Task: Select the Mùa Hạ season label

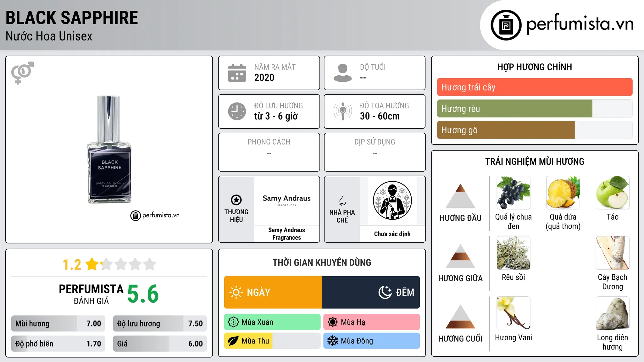Action: click(353, 322)
